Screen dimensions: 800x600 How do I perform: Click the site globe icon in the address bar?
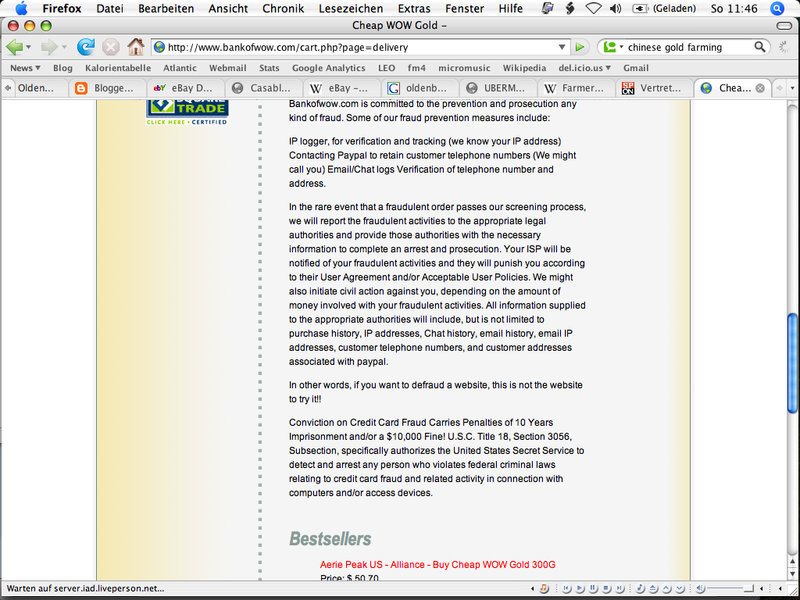pos(160,47)
